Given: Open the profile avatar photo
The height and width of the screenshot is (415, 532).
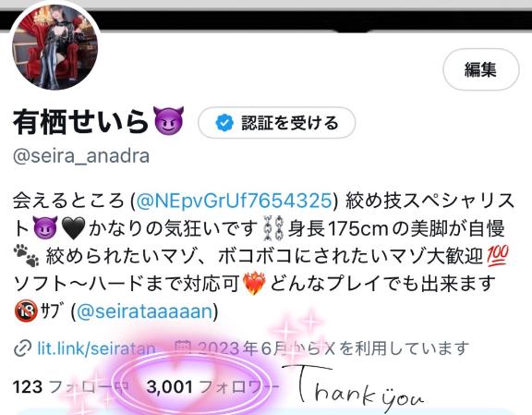Looking at the screenshot, I should point(55,46).
